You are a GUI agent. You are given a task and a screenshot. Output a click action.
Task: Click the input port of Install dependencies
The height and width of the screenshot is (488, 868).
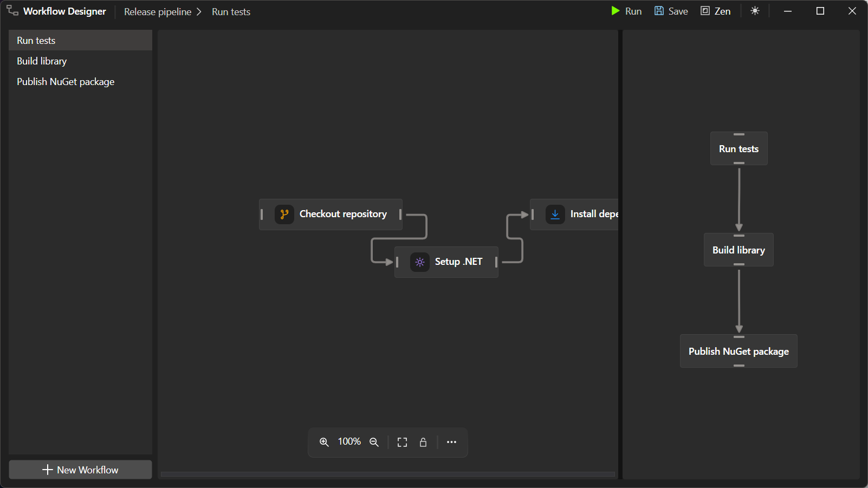tap(533, 214)
